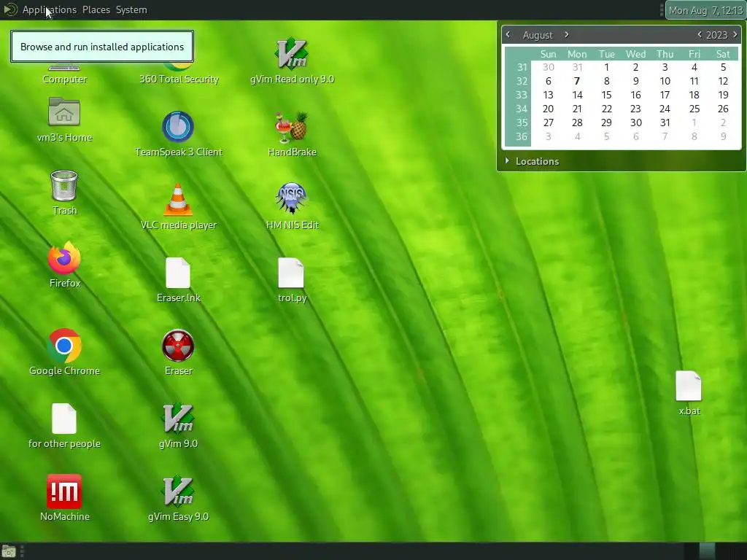Image resolution: width=747 pixels, height=560 pixels.
Task: Click week number 35 in calendar
Action: (522, 122)
